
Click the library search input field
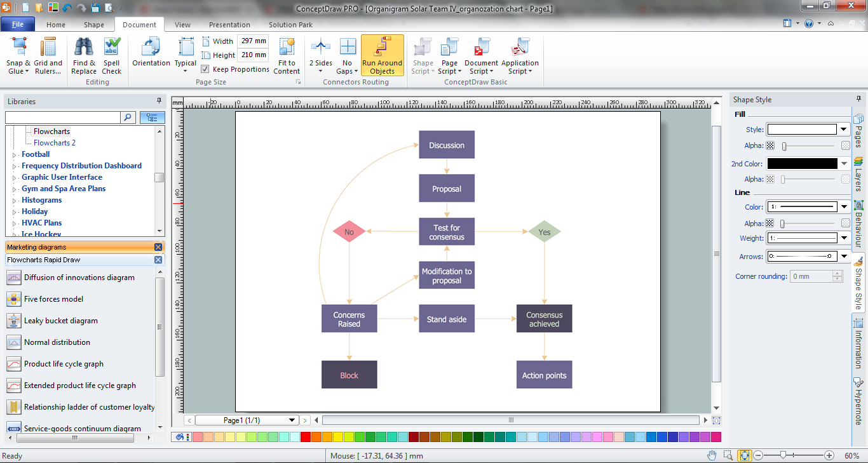click(62, 117)
